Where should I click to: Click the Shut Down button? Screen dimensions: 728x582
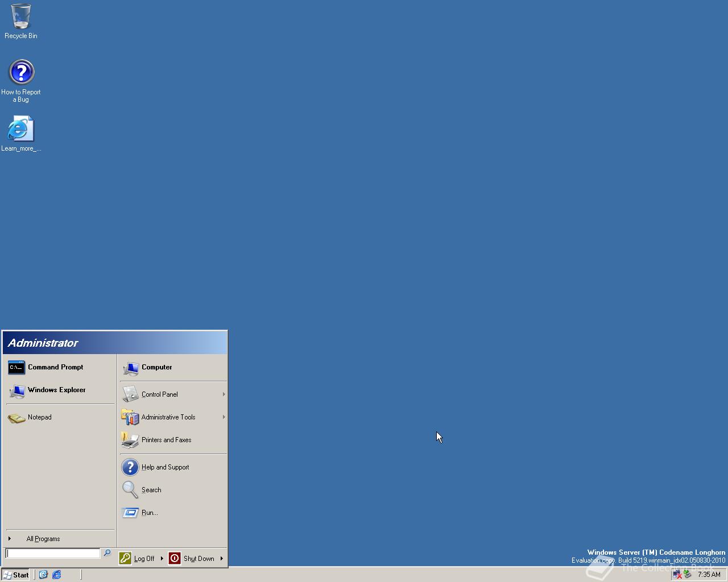(192, 559)
